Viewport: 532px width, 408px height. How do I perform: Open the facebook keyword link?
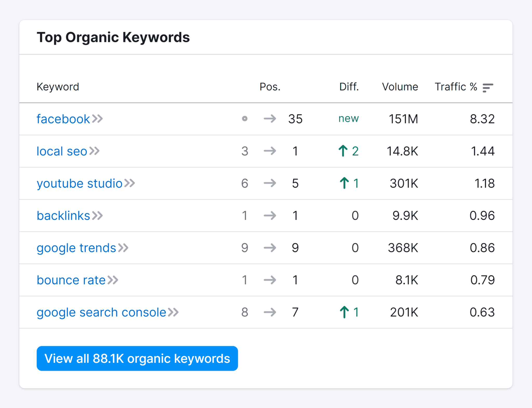[x=63, y=119]
